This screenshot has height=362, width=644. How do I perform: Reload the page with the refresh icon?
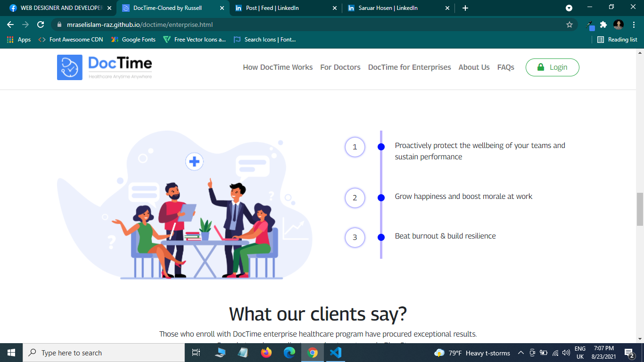click(41, 25)
